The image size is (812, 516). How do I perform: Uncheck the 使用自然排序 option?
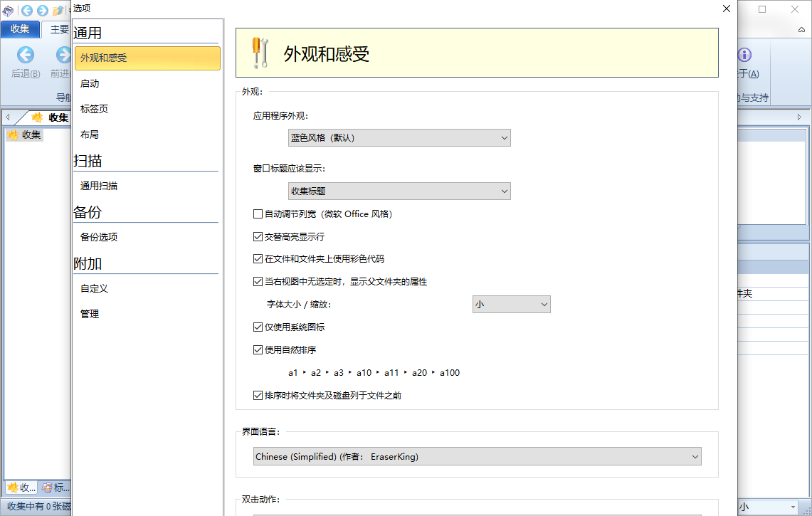[258, 349]
